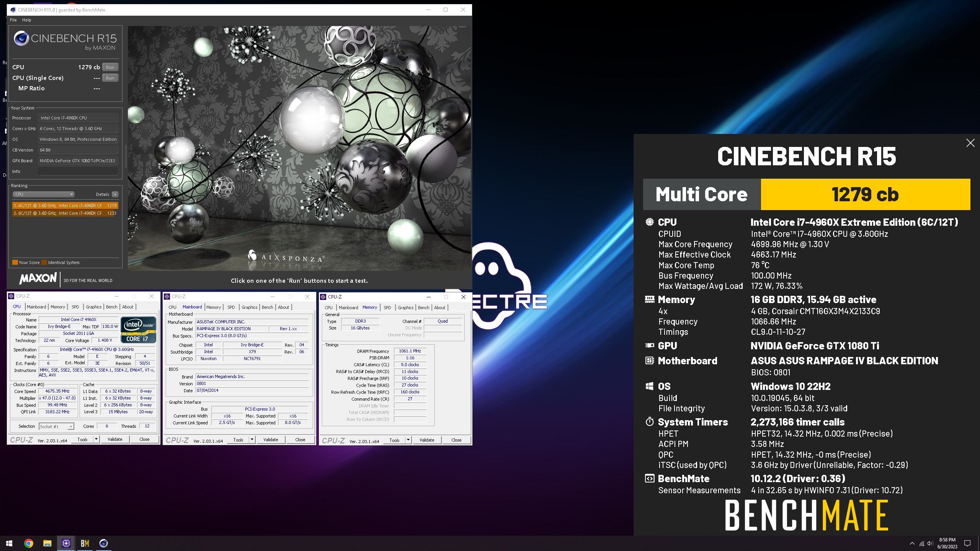The width and height of the screenshot is (980, 551).
Task: Open the Cinebench File menu
Action: tap(13, 20)
